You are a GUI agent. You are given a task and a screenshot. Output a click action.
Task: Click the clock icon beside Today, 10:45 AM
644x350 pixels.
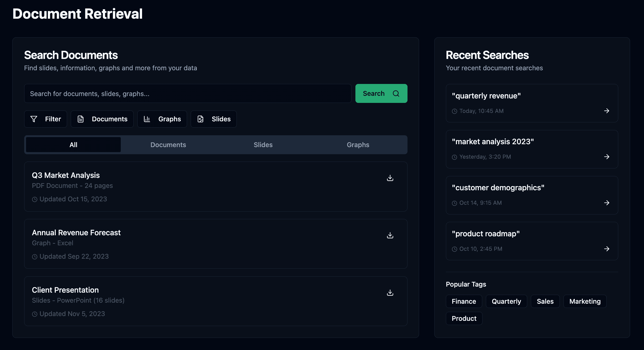point(454,111)
